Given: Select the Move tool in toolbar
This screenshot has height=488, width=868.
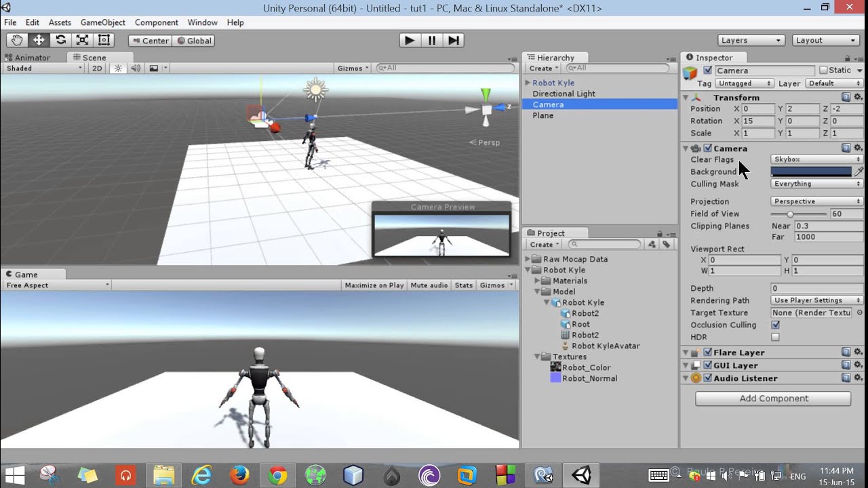Looking at the screenshot, I should click(x=39, y=40).
